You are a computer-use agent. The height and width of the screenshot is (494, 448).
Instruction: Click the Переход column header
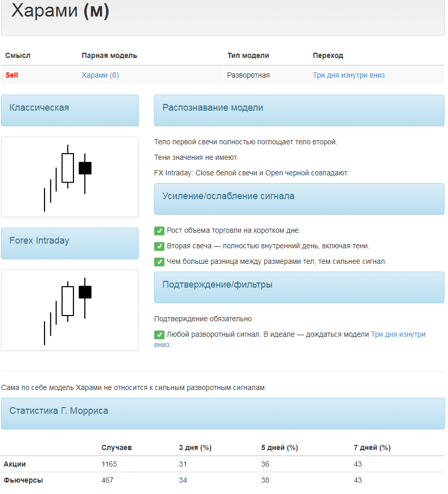328,55
